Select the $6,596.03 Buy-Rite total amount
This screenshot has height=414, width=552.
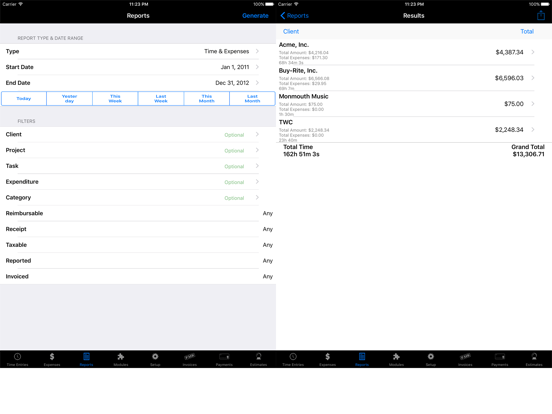click(x=509, y=78)
